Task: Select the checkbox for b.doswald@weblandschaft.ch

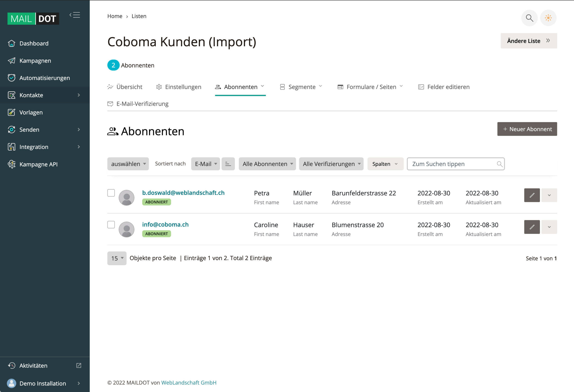Action: point(111,193)
